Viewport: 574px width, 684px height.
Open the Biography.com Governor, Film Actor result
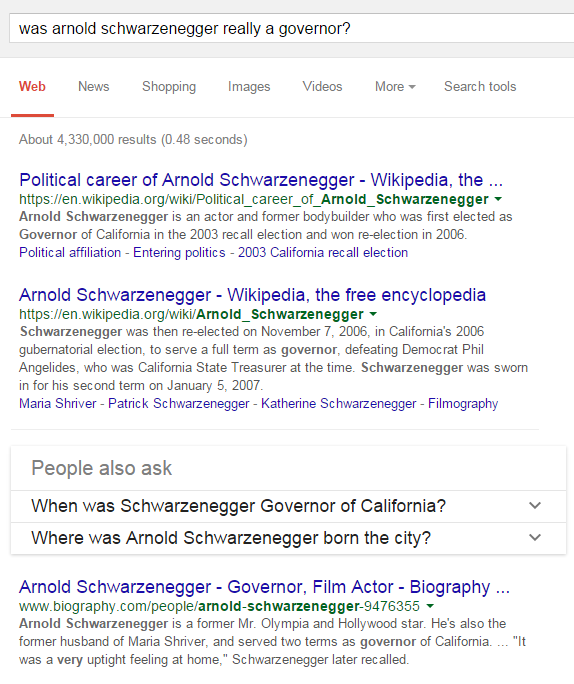coord(264,587)
